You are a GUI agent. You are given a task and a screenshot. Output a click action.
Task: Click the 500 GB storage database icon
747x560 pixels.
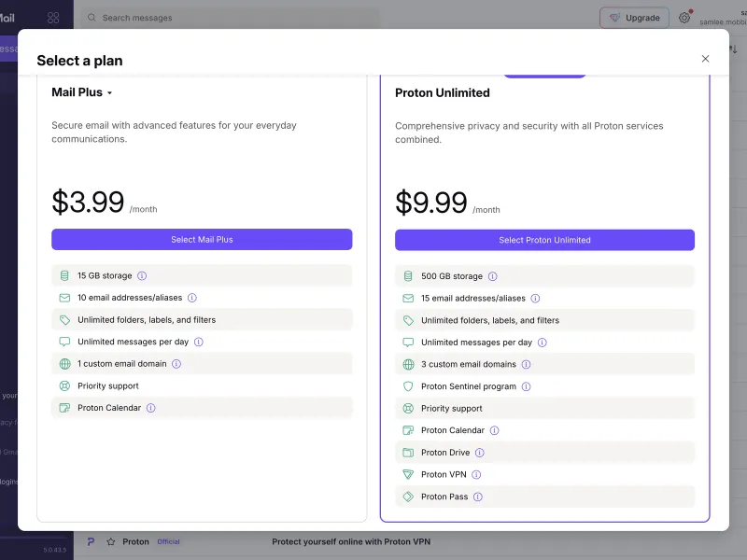(x=408, y=276)
